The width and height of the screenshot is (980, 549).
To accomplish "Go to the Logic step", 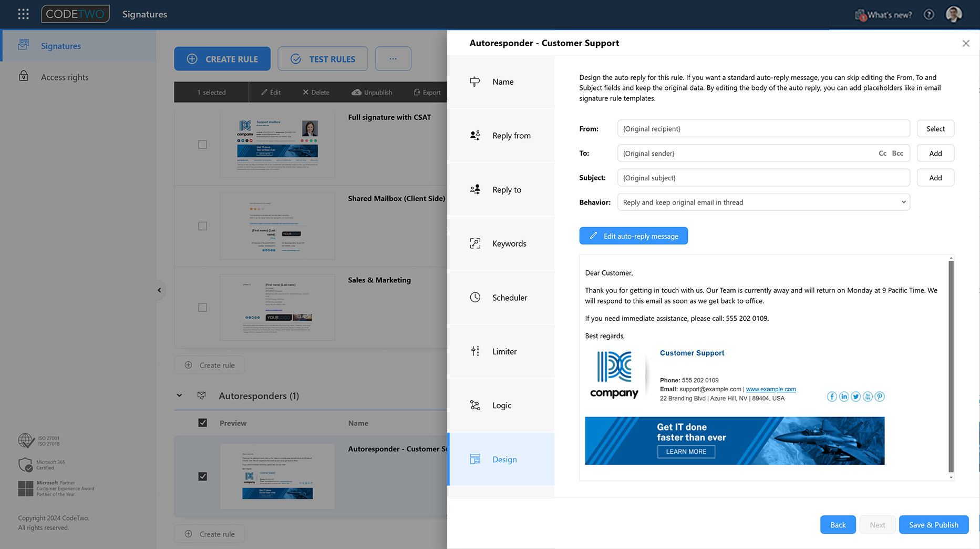I will pyautogui.click(x=501, y=405).
